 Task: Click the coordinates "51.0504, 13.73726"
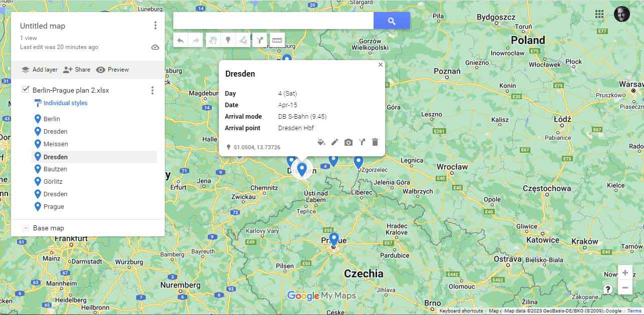coord(257,147)
